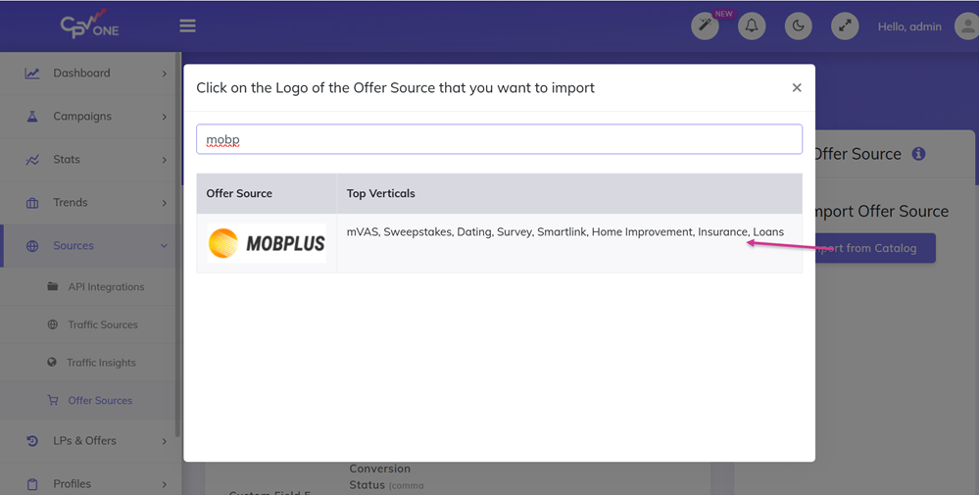Open the admin user avatar menu
The width and height of the screenshot is (980, 496).
(x=967, y=26)
